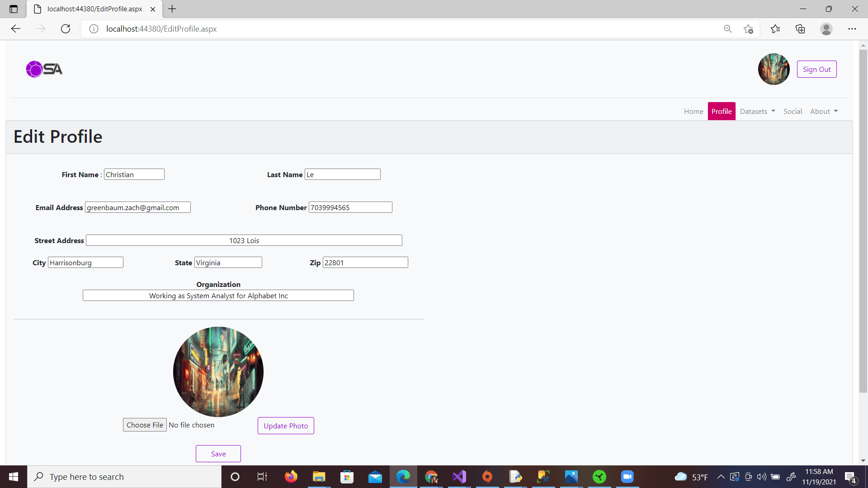Viewport: 868px width, 488px height.
Task: Click the OSA site logo
Action: coord(44,69)
